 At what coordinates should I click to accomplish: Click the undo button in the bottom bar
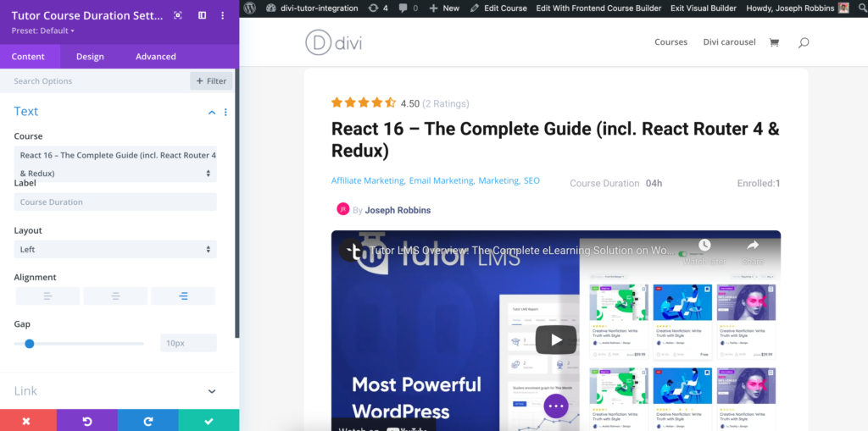click(x=87, y=421)
